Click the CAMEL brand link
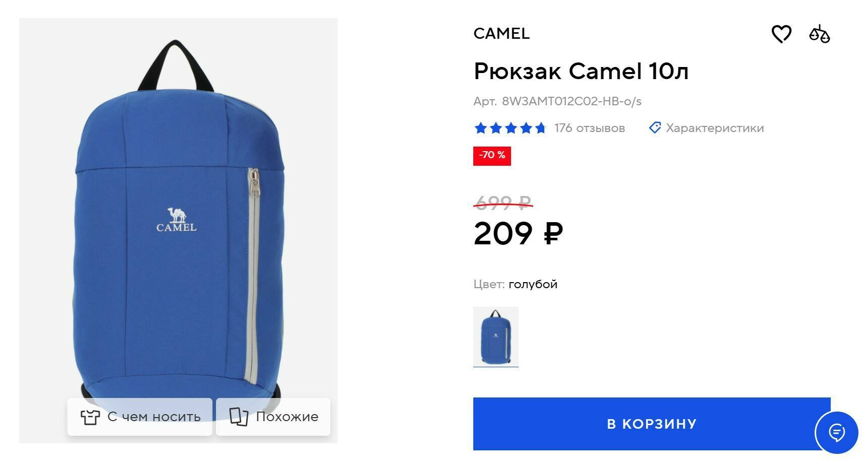This screenshot has width=868, height=469. [501, 34]
